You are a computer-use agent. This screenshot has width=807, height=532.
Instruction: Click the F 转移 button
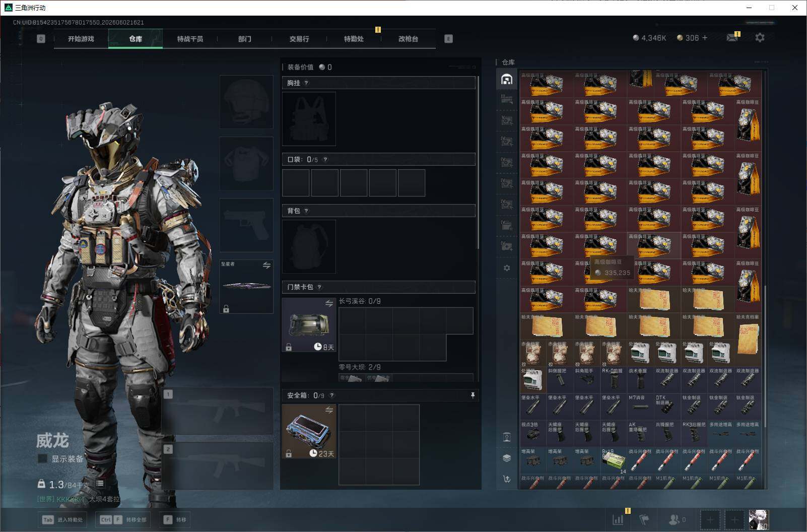175,519
